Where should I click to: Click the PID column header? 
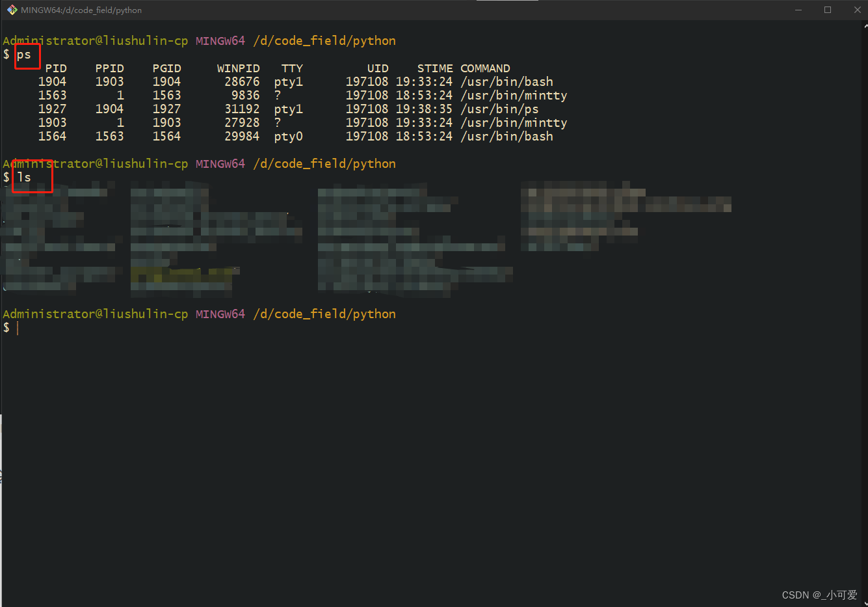coord(56,68)
